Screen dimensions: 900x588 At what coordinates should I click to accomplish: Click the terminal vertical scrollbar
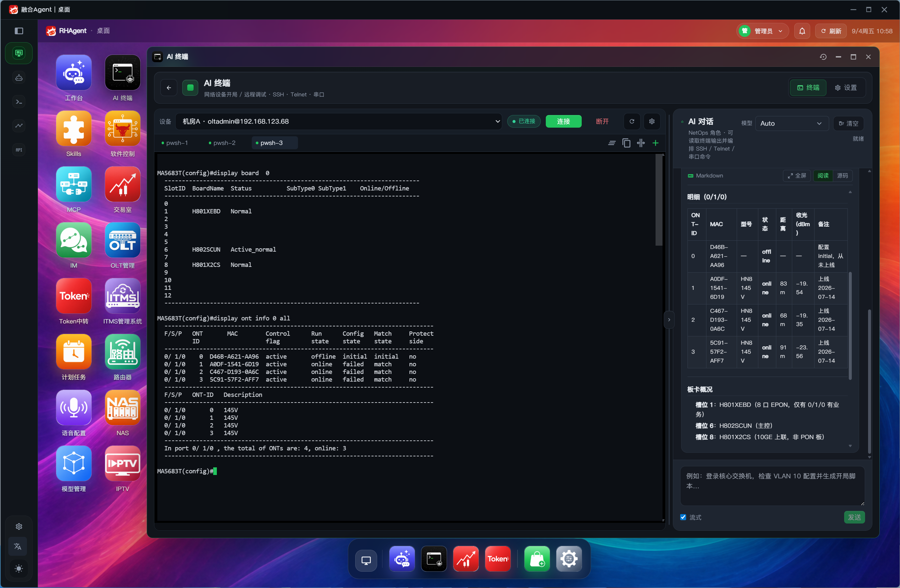click(659, 200)
